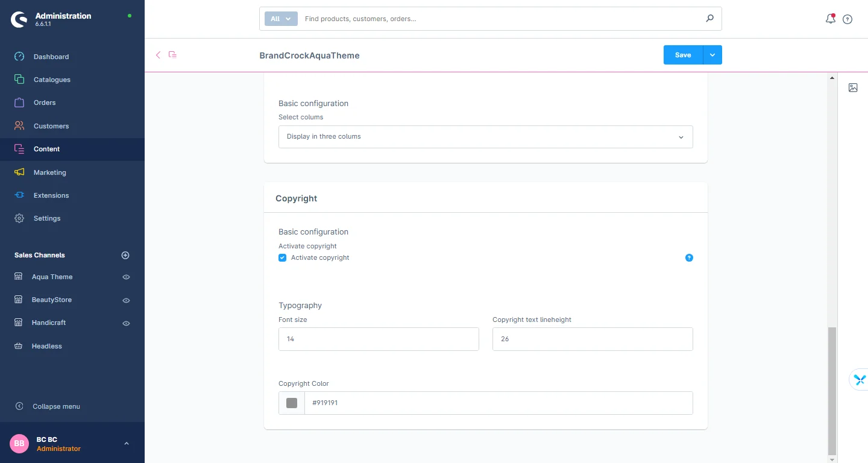868x463 pixels.
Task: Toggle Aqua Theme storefront eye icon
Action: coord(126,277)
